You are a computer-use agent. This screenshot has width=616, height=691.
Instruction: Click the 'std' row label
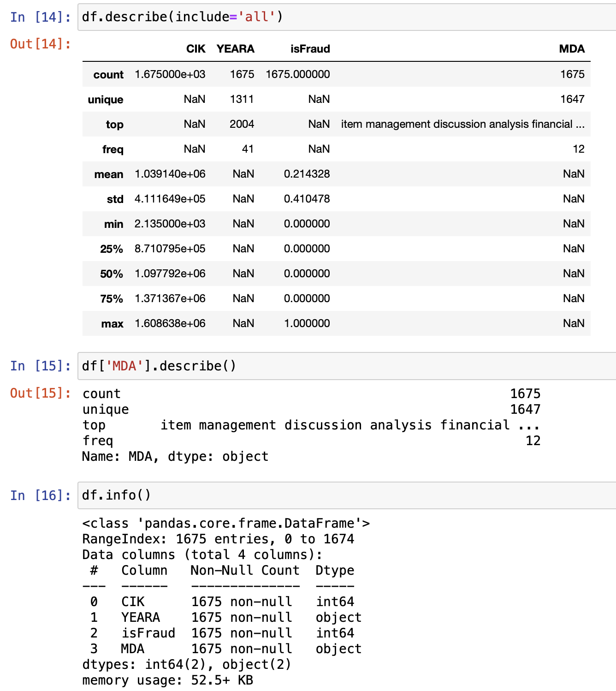[115, 199]
